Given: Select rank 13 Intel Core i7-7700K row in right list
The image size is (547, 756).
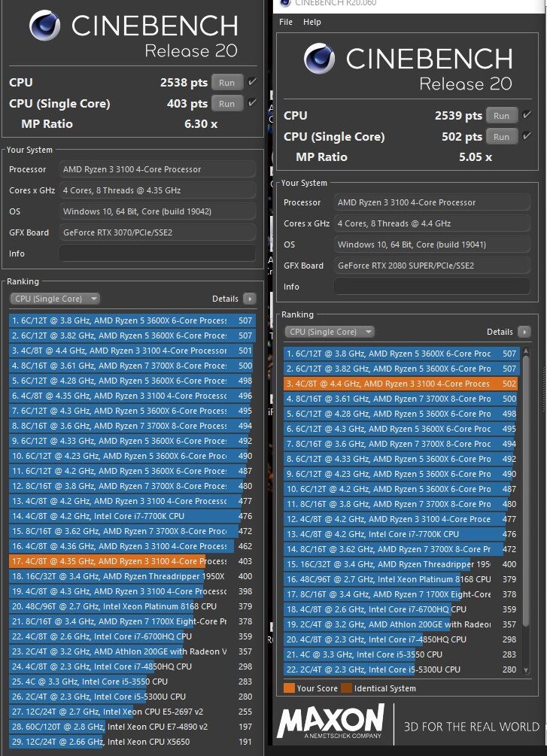Looking at the screenshot, I should 401,534.
